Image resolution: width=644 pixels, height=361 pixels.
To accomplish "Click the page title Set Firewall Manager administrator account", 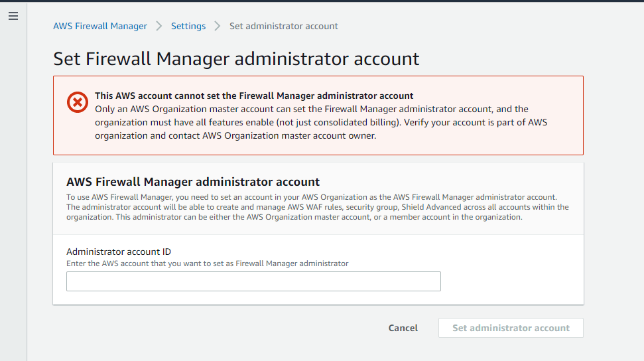I will [236, 59].
